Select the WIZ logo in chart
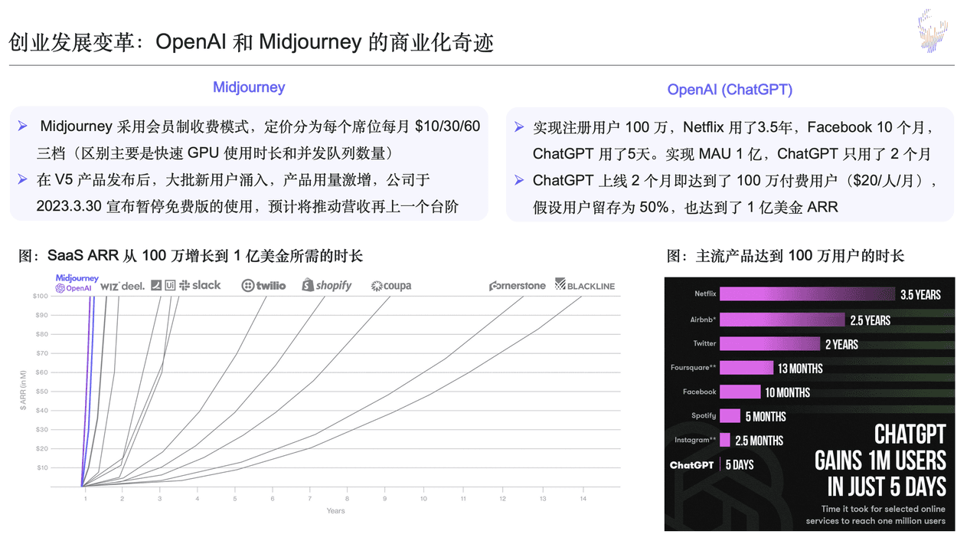Viewport: 980px width, 541px height. point(110,285)
